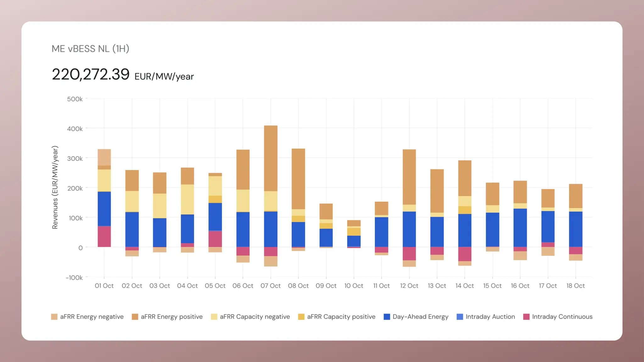Click the Intraday Auction legend label
This screenshot has width=644, height=362.
pyautogui.click(x=490, y=317)
